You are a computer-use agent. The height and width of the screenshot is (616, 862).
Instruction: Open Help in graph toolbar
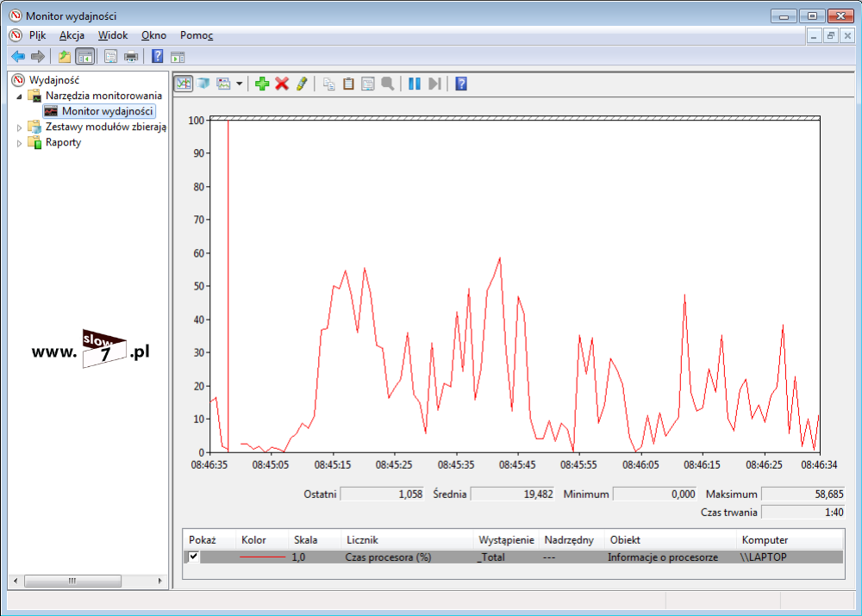tap(461, 84)
